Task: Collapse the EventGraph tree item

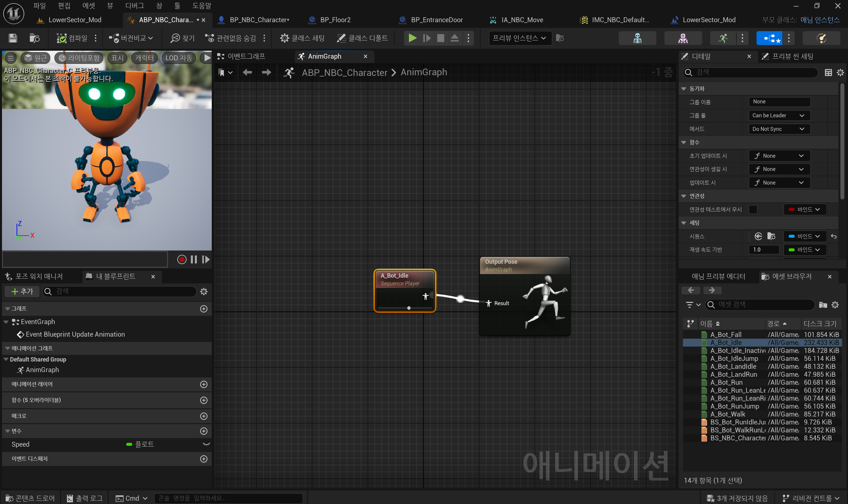Action: [6, 322]
